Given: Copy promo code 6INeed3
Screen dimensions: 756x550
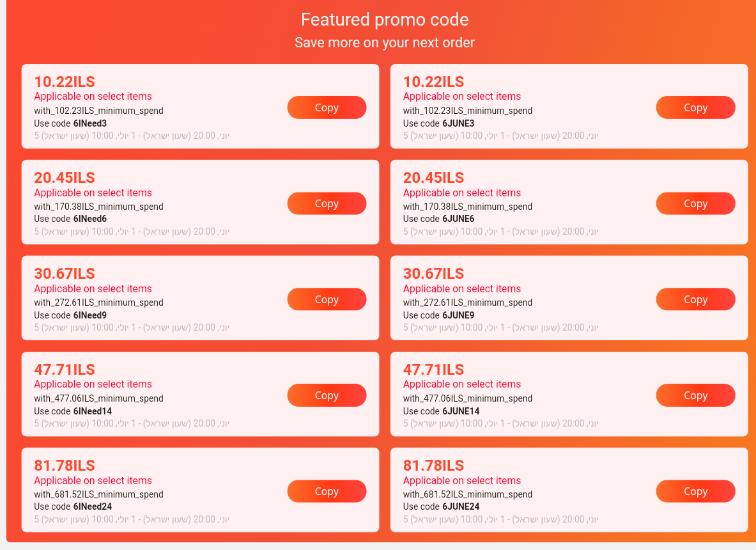Looking at the screenshot, I should 327,107.
